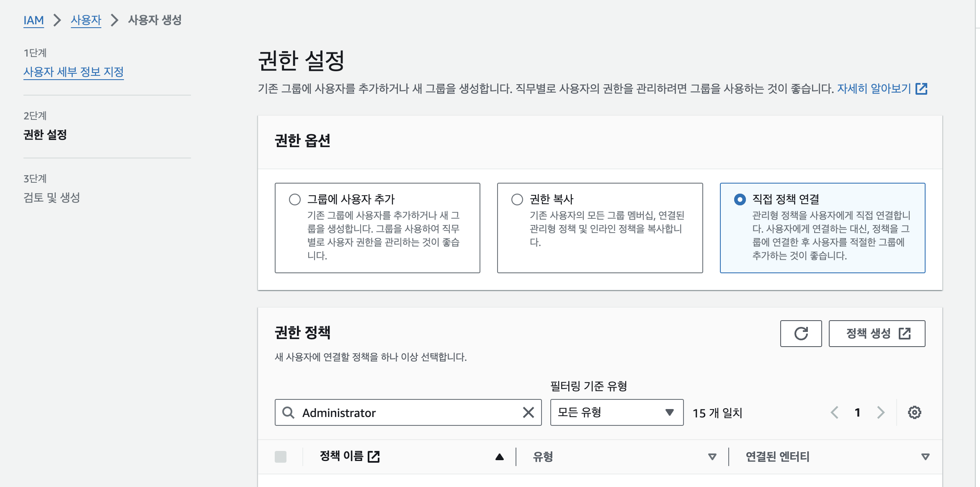This screenshot has width=980, height=487.
Task: Click the refresh policies icon button
Action: 801,334
